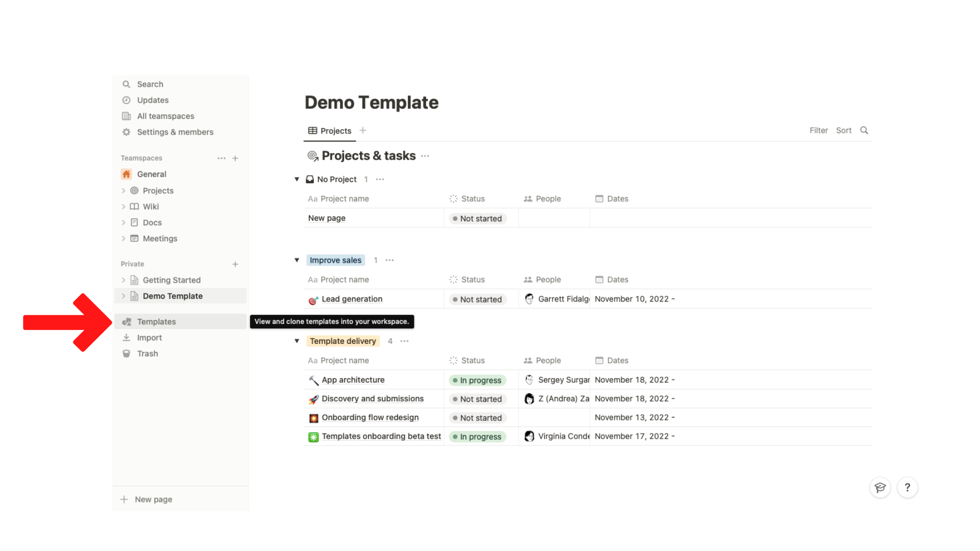
Task: Collapse the Improve sales group
Action: click(297, 260)
